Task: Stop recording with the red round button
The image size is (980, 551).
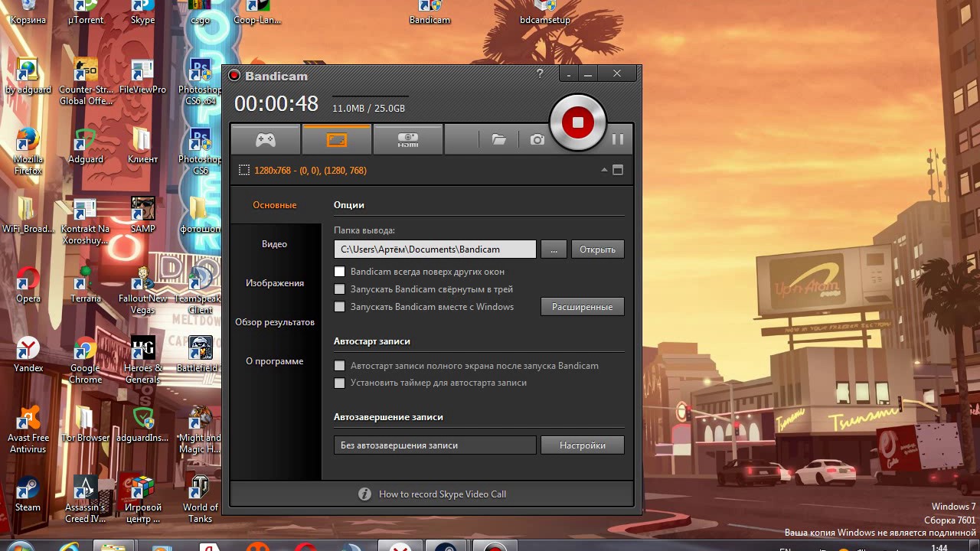Action: [578, 122]
